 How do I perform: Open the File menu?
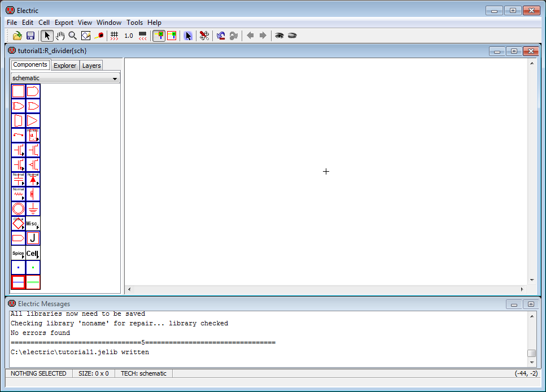(x=12, y=22)
